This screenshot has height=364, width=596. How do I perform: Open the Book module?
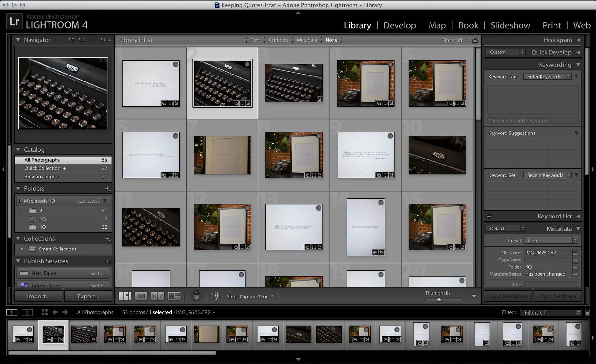(x=468, y=25)
